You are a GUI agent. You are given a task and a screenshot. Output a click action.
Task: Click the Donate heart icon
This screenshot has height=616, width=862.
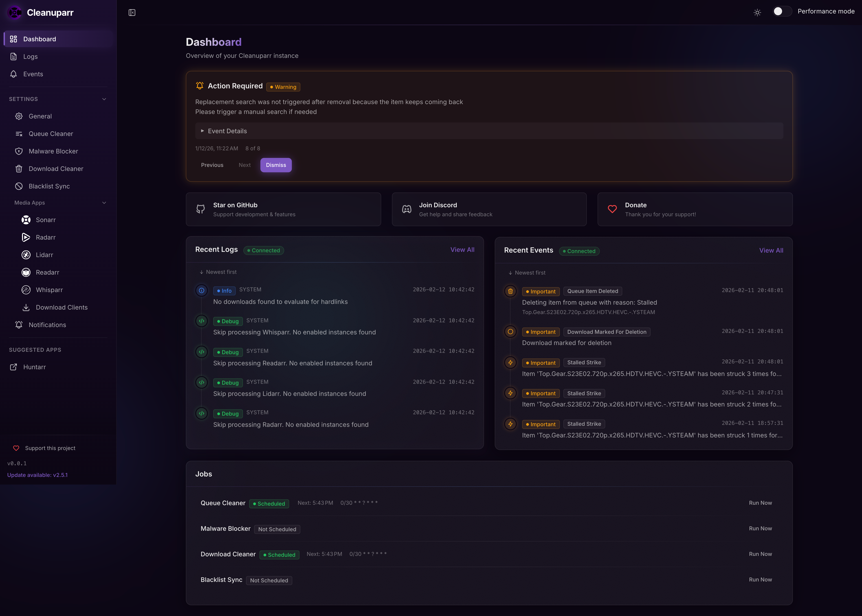pyautogui.click(x=612, y=209)
